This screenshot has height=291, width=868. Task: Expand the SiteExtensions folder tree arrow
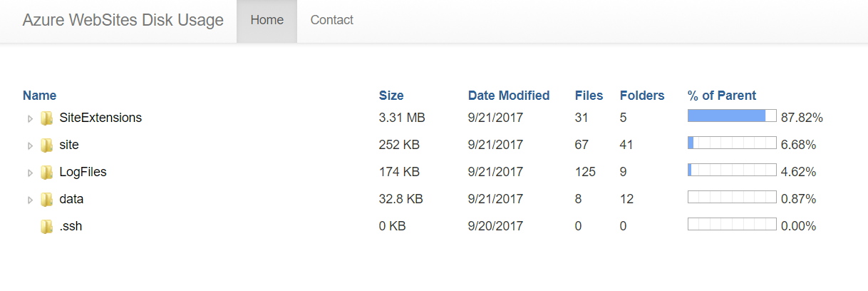click(30, 118)
